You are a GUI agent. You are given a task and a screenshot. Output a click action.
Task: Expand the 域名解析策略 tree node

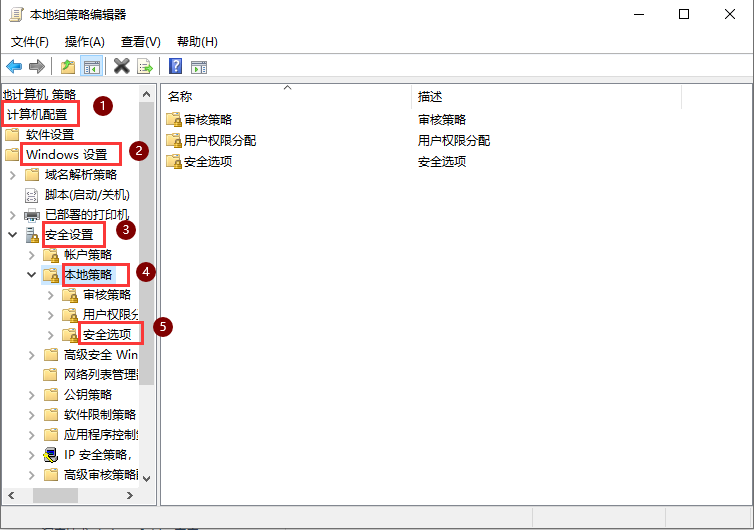(13, 175)
